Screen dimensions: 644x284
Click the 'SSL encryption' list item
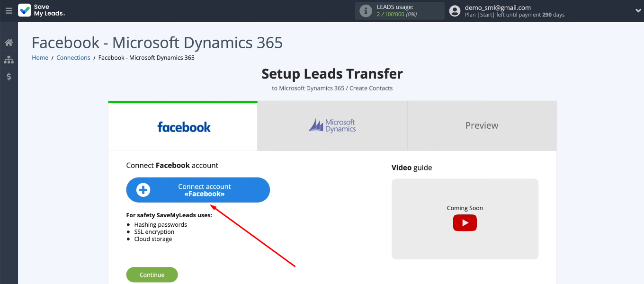coord(154,232)
